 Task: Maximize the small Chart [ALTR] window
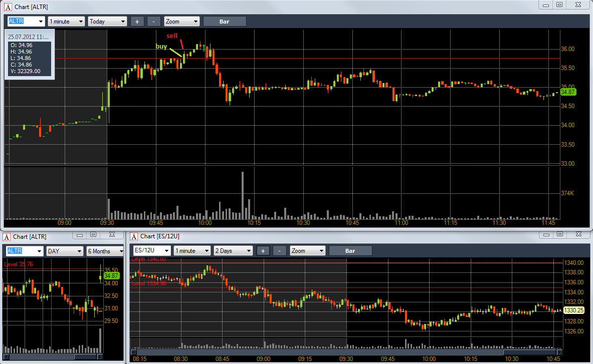[93, 235]
